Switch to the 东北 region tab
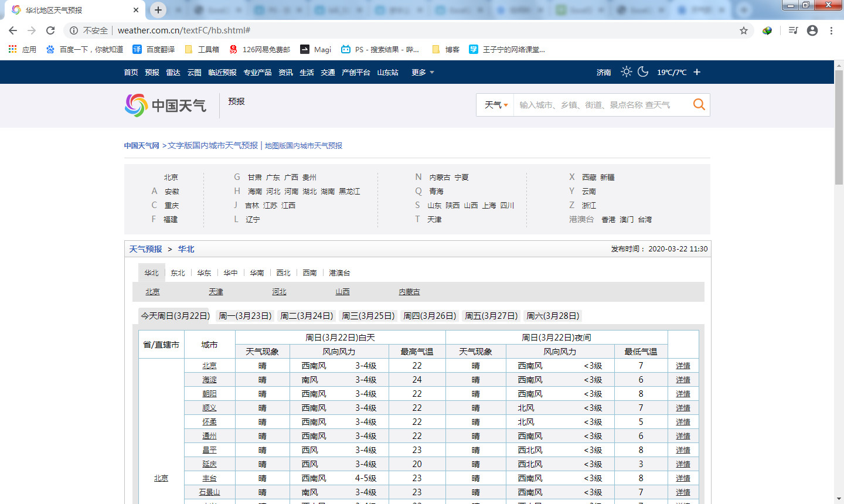The image size is (844, 504). [x=178, y=273]
